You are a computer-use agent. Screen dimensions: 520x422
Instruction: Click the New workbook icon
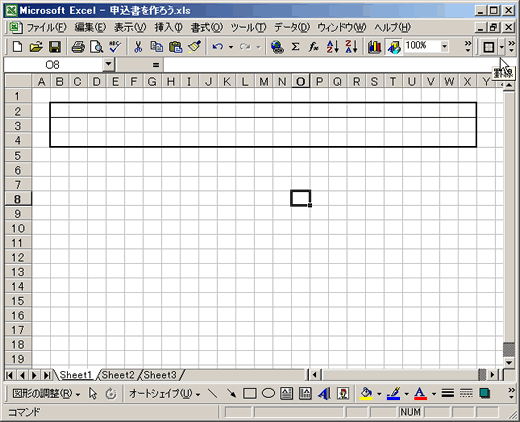click(17, 47)
